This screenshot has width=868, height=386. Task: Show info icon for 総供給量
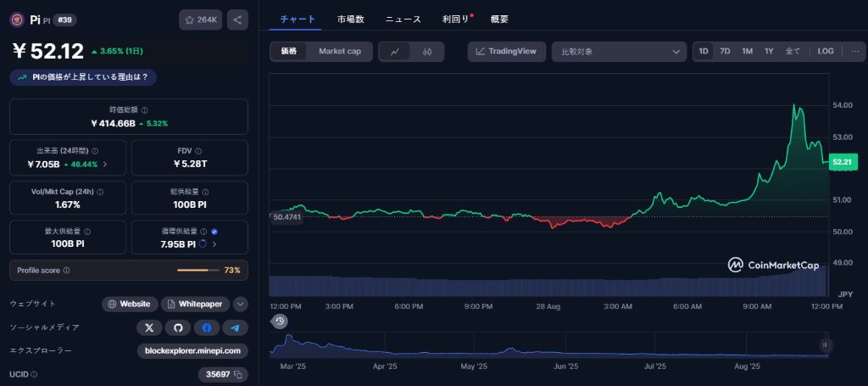pyautogui.click(x=205, y=192)
